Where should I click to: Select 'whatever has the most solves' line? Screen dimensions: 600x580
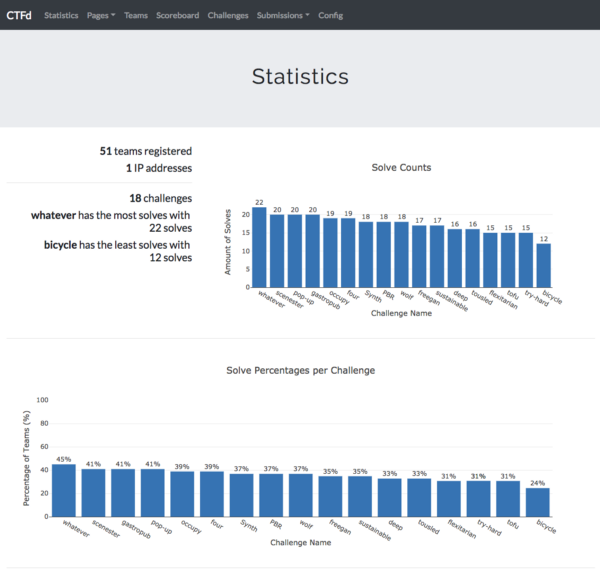[x=111, y=222]
